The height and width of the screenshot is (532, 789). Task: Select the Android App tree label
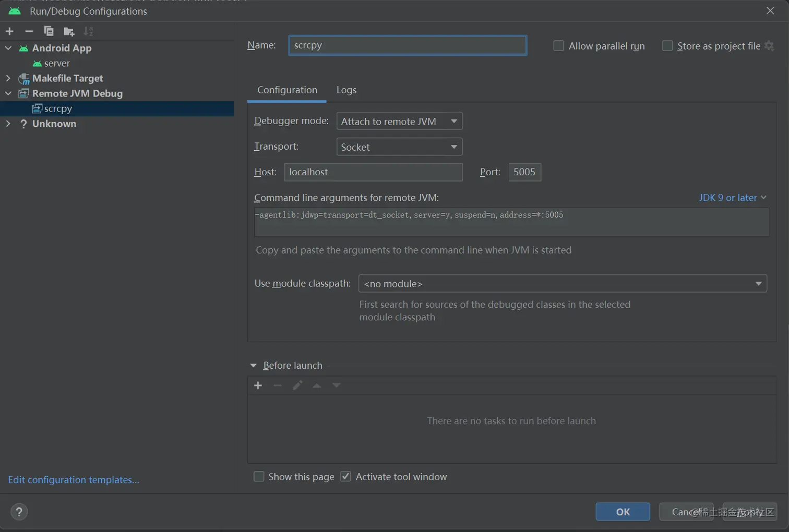[x=62, y=48]
